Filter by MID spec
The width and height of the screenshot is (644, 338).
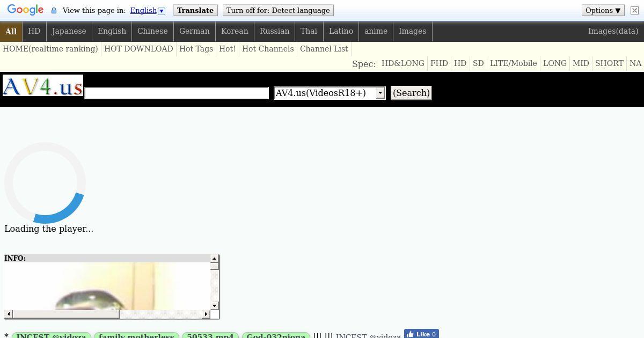581,63
